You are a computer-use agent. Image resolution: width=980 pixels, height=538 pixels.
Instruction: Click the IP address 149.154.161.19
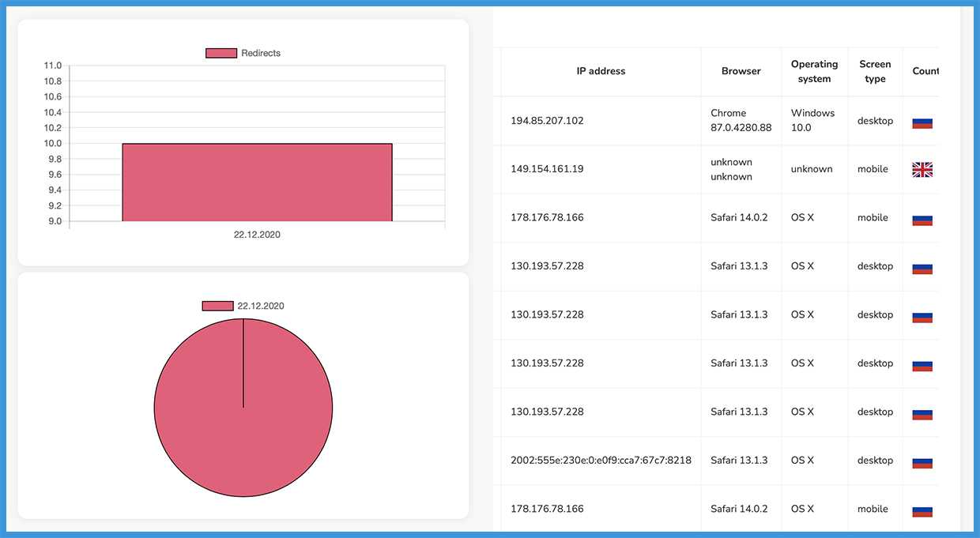coord(547,169)
